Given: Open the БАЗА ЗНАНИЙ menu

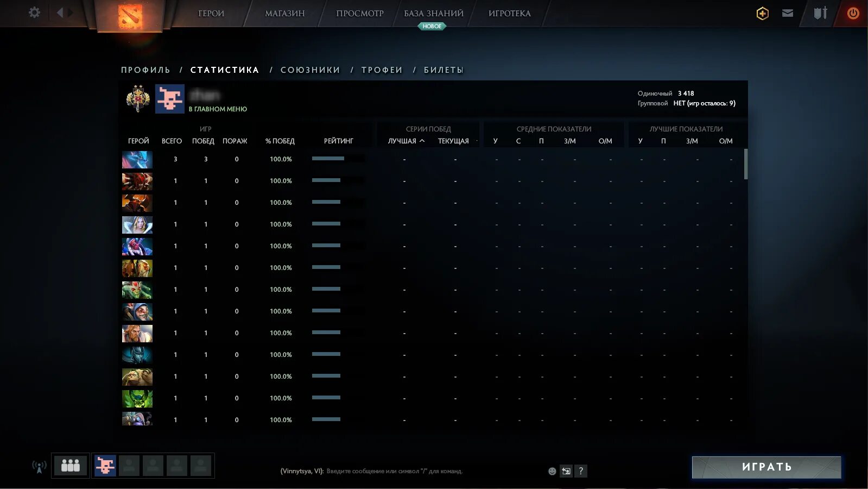Looking at the screenshot, I should [434, 14].
